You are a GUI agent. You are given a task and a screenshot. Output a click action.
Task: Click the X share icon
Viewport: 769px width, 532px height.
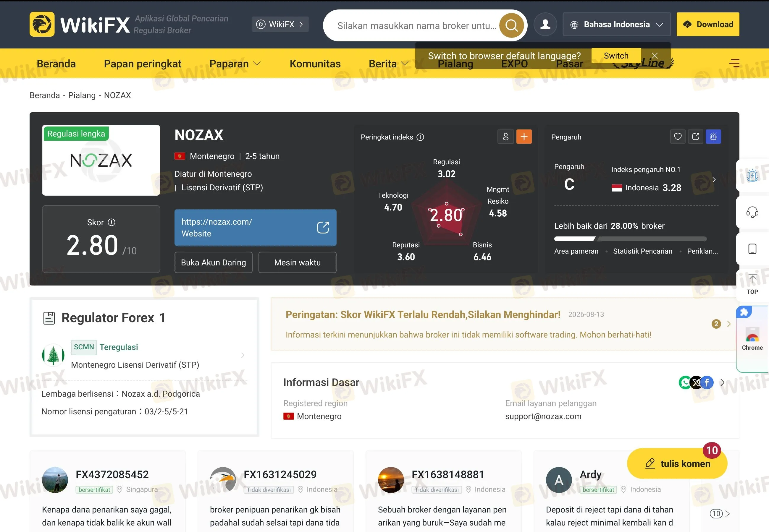[x=696, y=383]
